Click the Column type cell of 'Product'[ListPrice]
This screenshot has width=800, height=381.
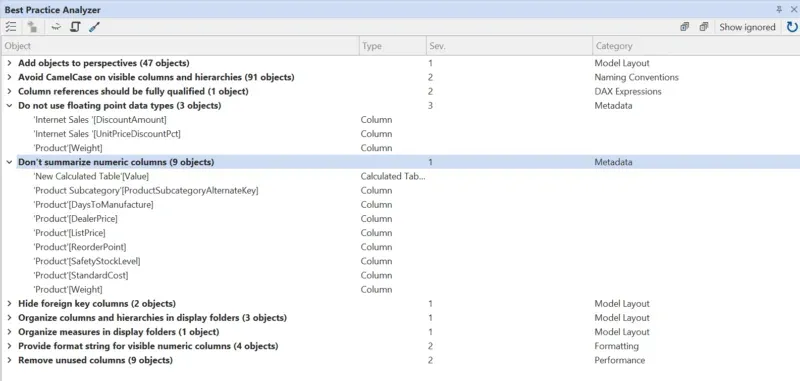tap(377, 233)
